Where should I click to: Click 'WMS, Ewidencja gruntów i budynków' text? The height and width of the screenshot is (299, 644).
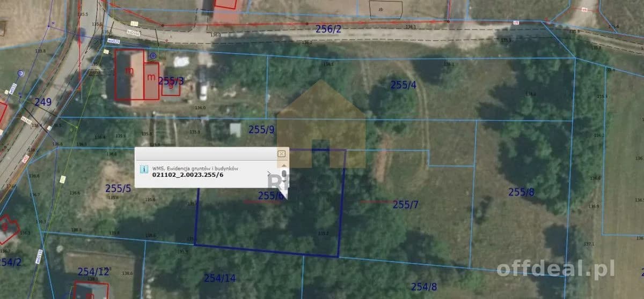[x=196, y=168]
